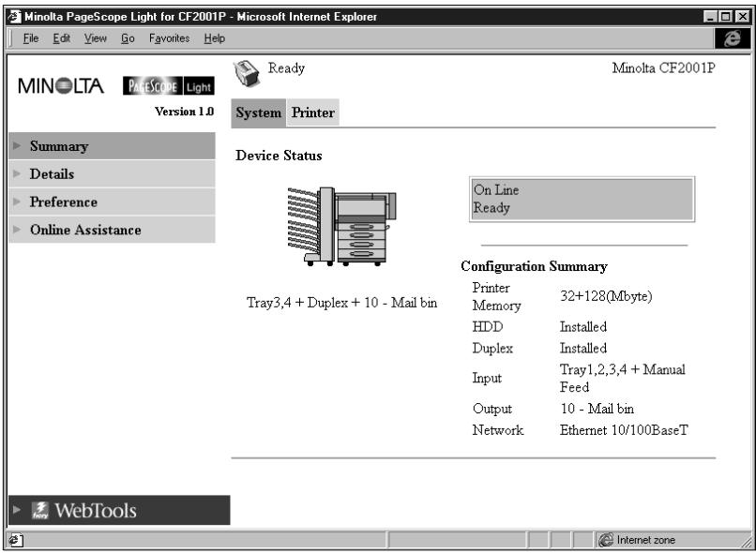Viewport: 756px width, 553px height.
Task: Click the IE page icon in the title bar
Action: click(x=14, y=17)
